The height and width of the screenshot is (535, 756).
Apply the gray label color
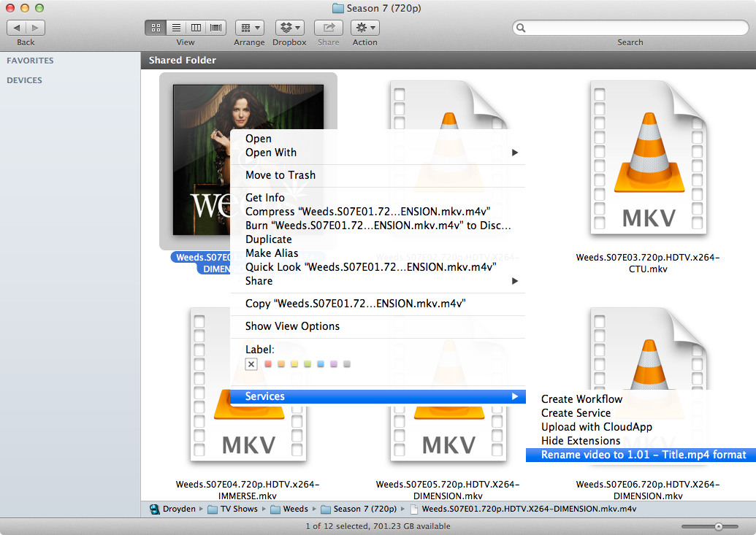click(347, 364)
